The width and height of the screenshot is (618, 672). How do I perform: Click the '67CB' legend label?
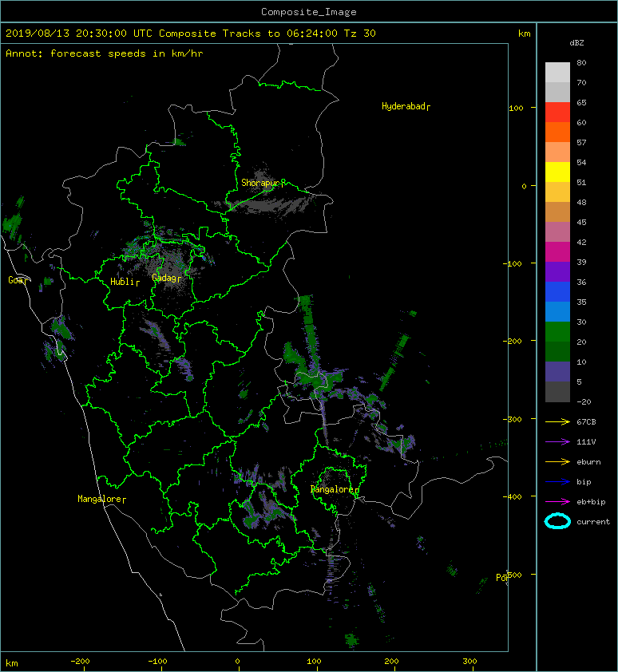pyautogui.click(x=586, y=421)
